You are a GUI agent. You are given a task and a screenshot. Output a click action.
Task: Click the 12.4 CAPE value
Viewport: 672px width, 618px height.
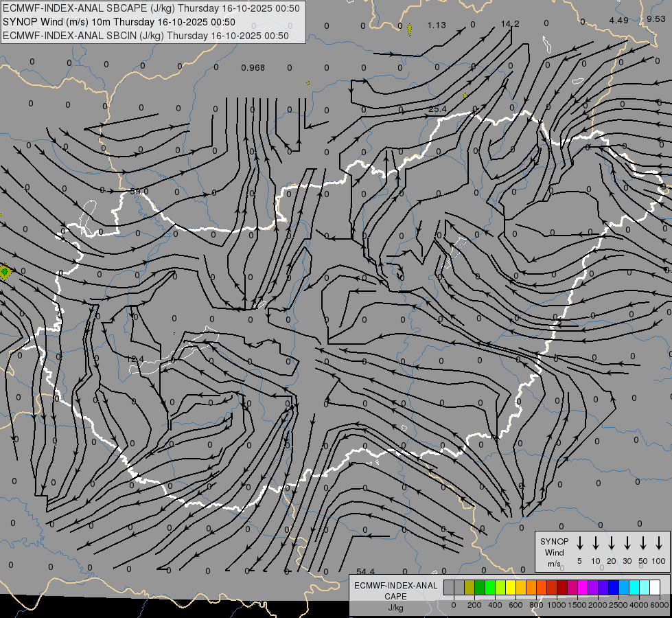135,358
